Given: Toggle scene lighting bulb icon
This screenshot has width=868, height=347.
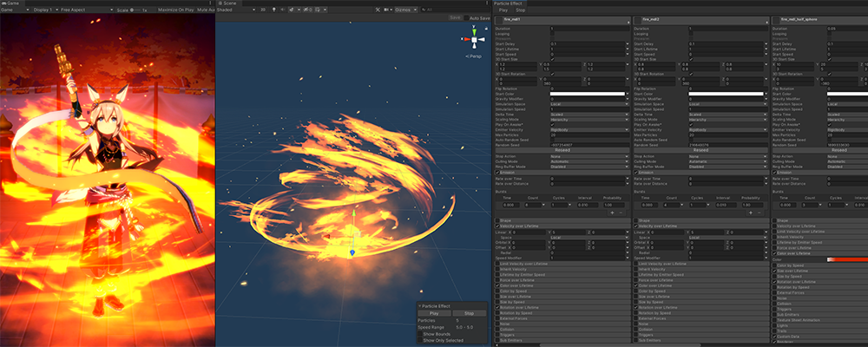Looking at the screenshot, I should 275,10.
